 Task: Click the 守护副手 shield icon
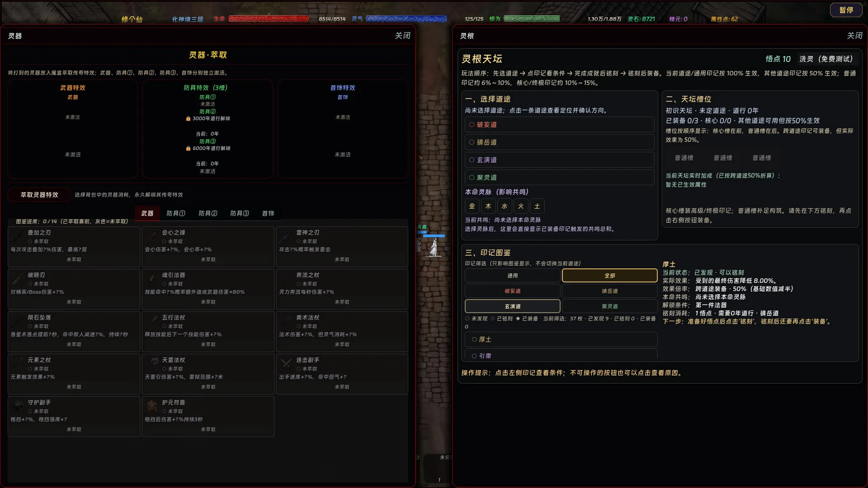(18, 406)
